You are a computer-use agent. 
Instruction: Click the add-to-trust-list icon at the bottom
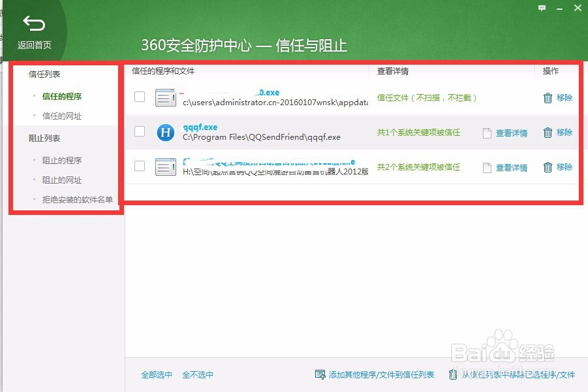[x=320, y=374]
